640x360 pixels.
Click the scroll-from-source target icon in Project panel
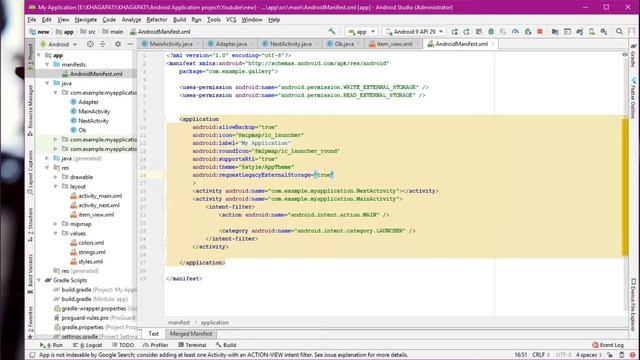[x=90, y=44]
